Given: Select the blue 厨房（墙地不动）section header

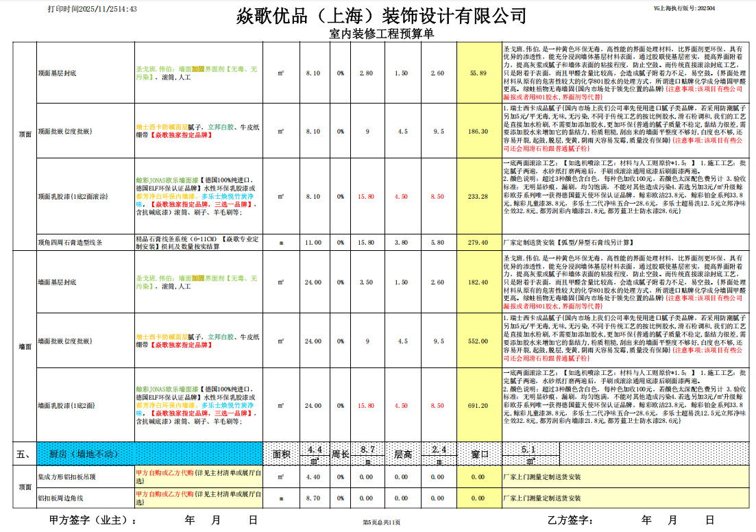Looking at the screenshot, I should click(149, 453).
